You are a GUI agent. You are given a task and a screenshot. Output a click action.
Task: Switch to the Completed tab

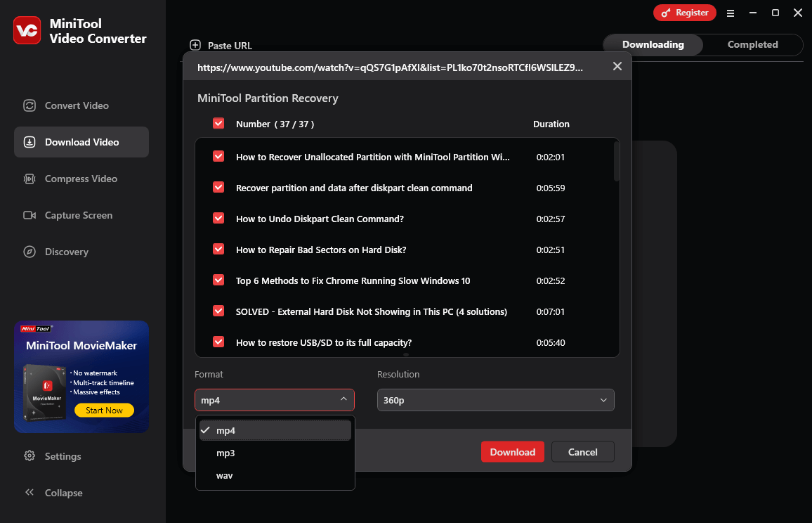[752, 44]
